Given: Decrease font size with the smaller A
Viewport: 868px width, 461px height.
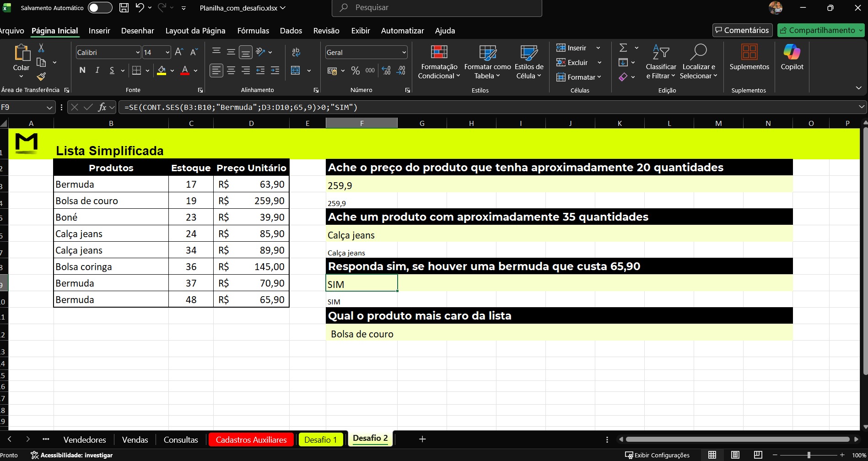Looking at the screenshot, I should click(x=194, y=52).
